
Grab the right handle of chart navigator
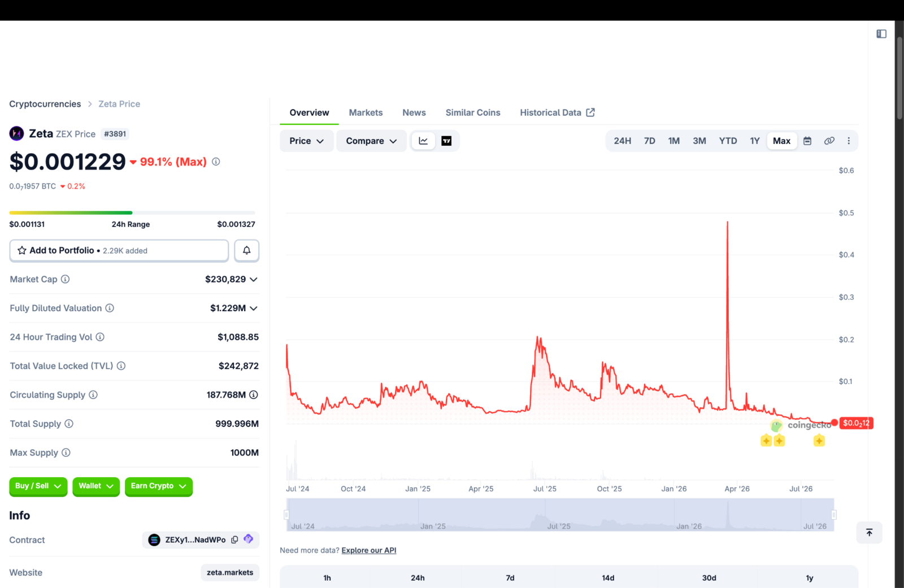pyautogui.click(x=834, y=515)
